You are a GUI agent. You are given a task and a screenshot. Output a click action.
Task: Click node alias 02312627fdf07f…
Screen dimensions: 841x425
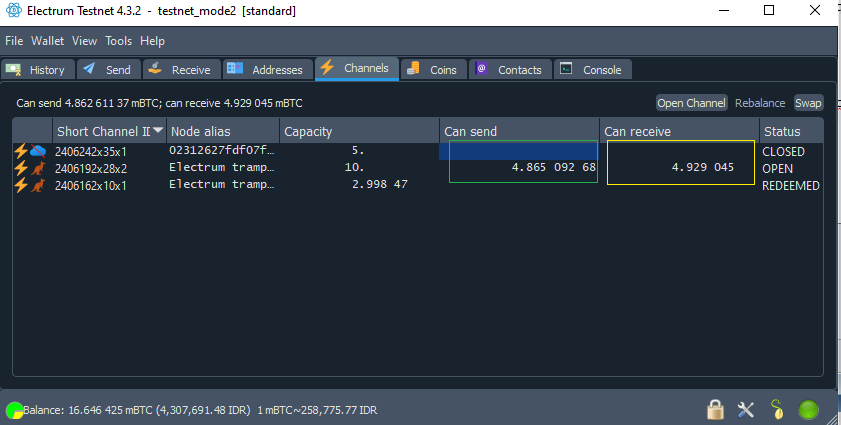tap(222, 151)
